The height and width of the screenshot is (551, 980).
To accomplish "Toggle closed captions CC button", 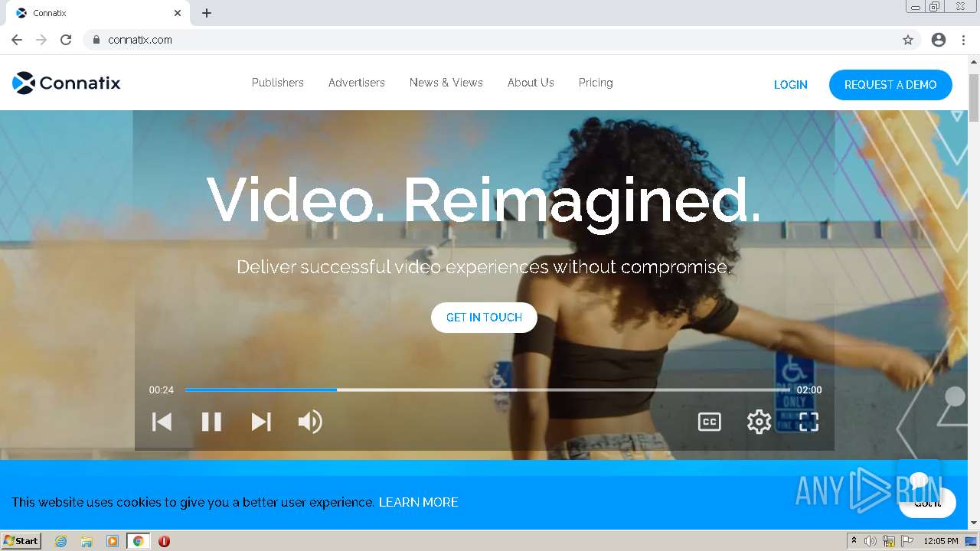I will (710, 422).
